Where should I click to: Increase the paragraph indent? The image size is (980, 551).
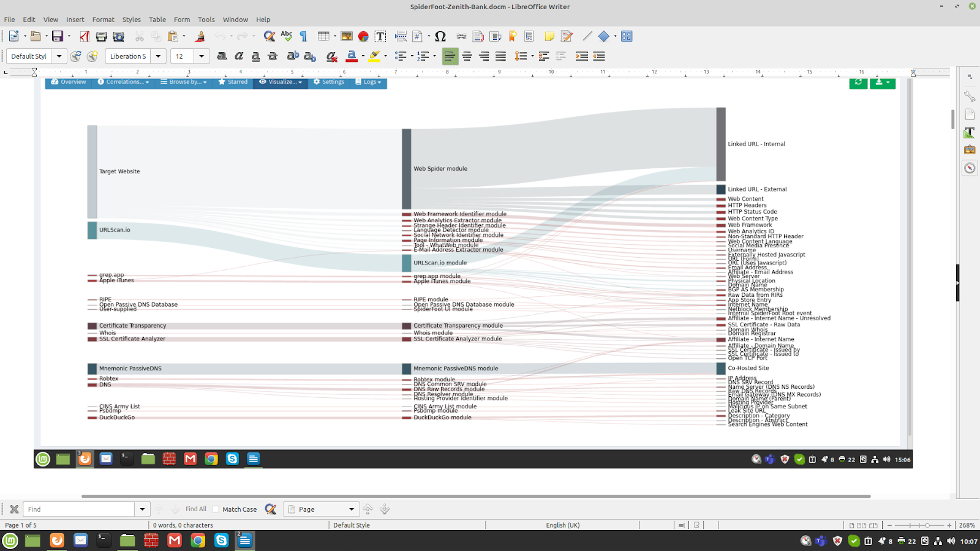click(582, 56)
